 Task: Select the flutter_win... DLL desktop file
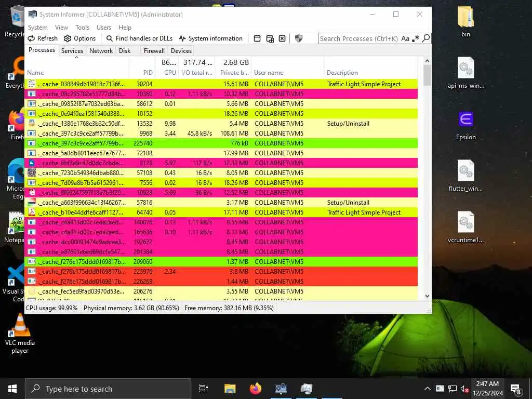click(465, 176)
